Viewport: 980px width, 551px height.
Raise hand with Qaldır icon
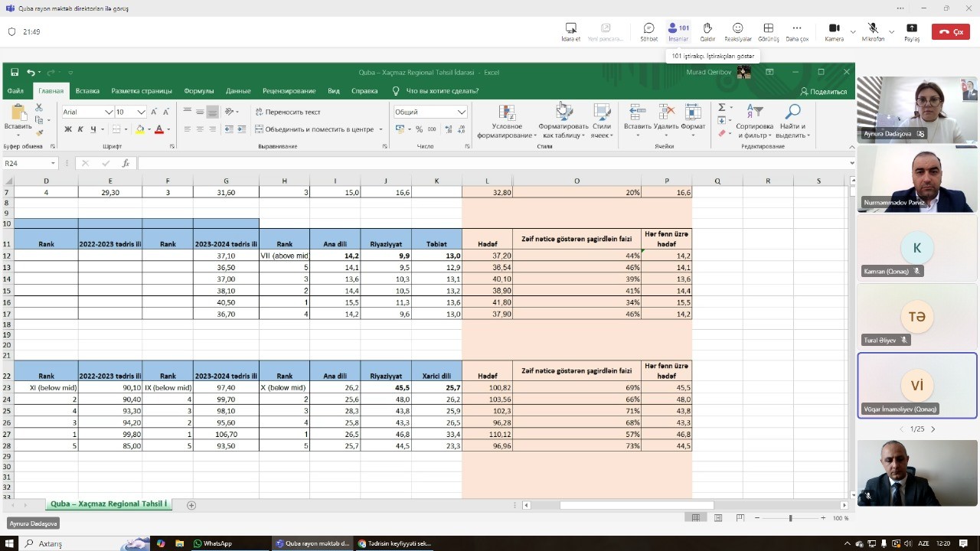coord(707,31)
